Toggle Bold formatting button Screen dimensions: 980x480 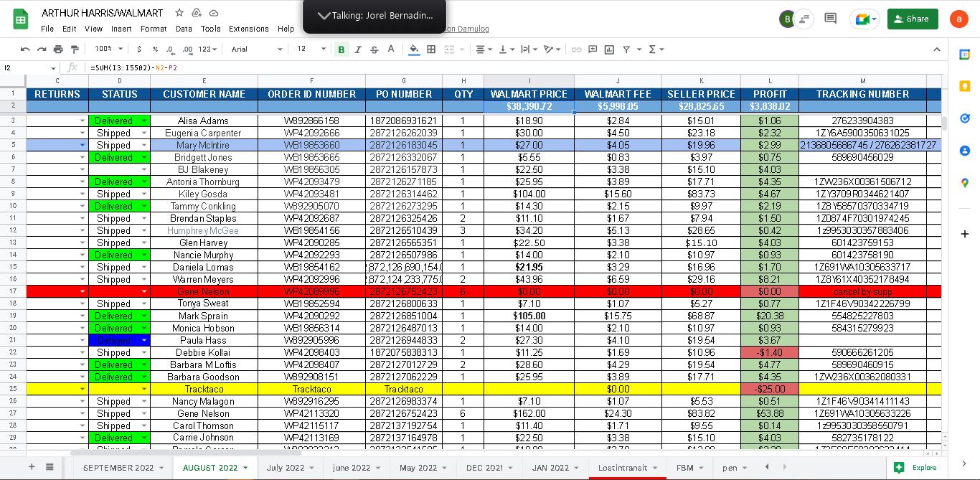(x=341, y=50)
